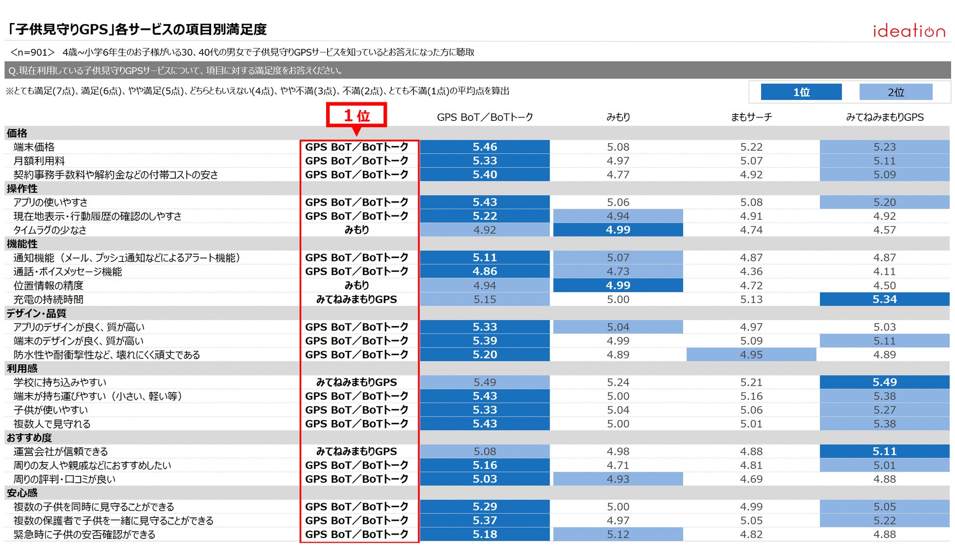This screenshot has width=955, height=560.
Task: Select the みてねみまもりGPS column header
Action: (884, 117)
